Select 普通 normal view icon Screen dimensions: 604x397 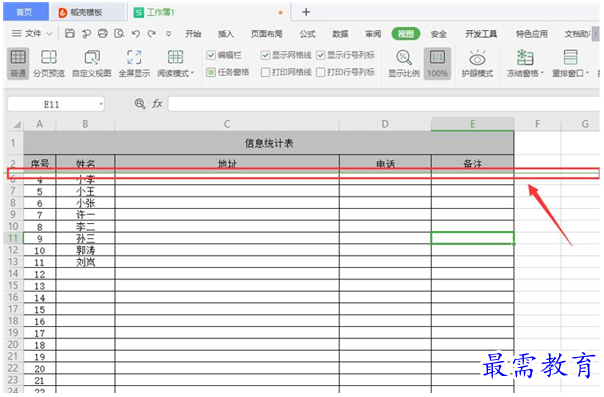click(x=18, y=64)
